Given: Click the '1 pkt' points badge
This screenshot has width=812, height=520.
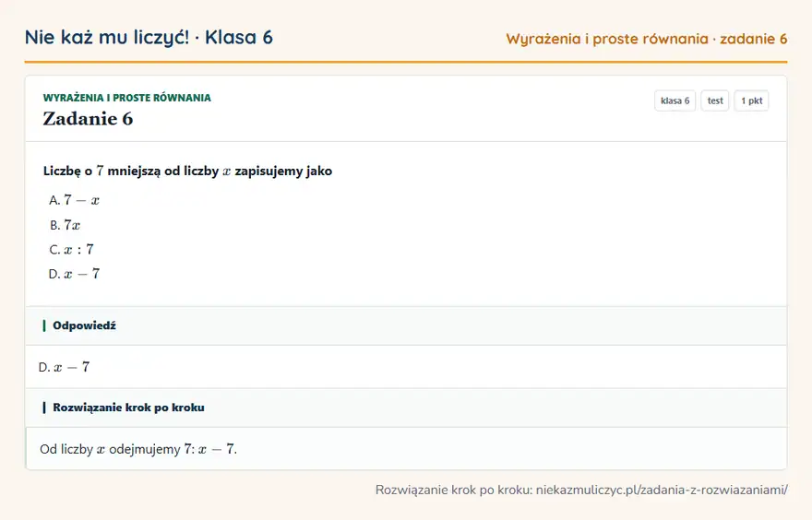Looking at the screenshot, I should point(751,100).
